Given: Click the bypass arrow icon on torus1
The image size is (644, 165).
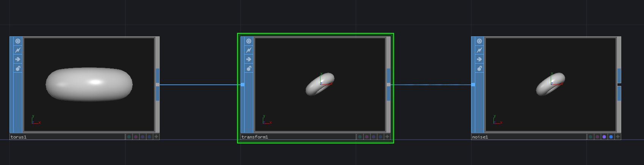Looking at the screenshot, I should pos(18,59).
